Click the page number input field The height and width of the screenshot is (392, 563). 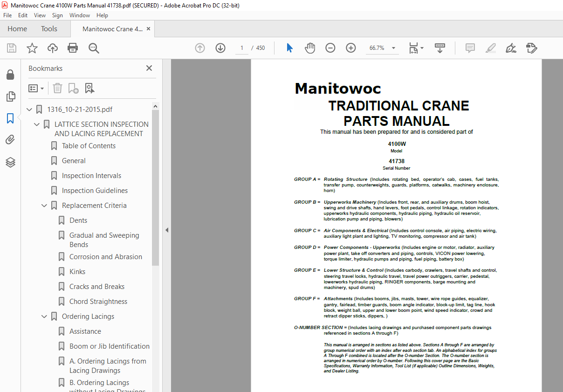(241, 48)
